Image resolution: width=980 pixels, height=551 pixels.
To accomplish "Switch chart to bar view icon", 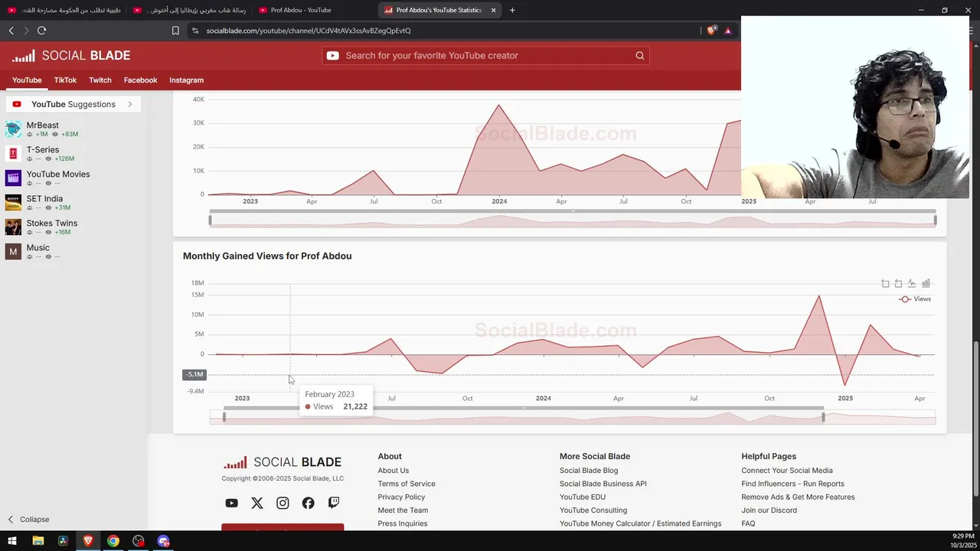I will pos(926,283).
